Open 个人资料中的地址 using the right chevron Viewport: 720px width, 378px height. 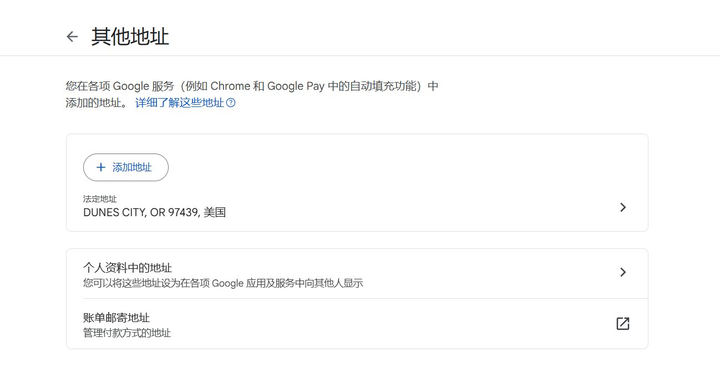(x=623, y=272)
